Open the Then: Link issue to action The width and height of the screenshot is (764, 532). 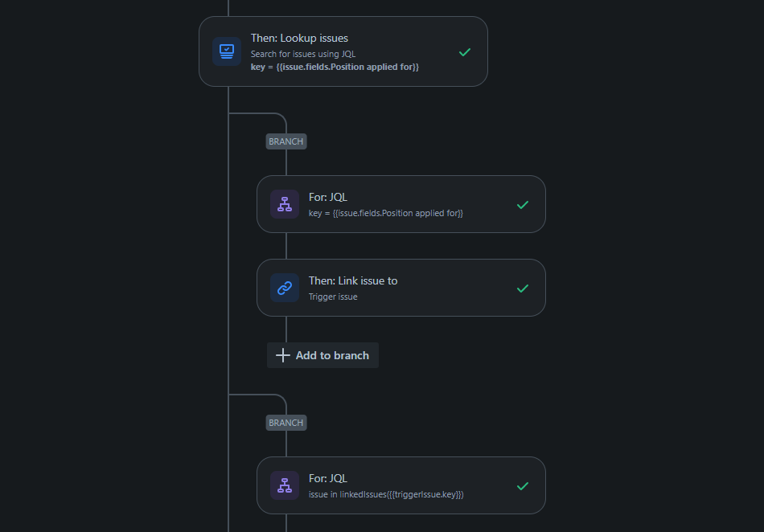coord(401,288)
